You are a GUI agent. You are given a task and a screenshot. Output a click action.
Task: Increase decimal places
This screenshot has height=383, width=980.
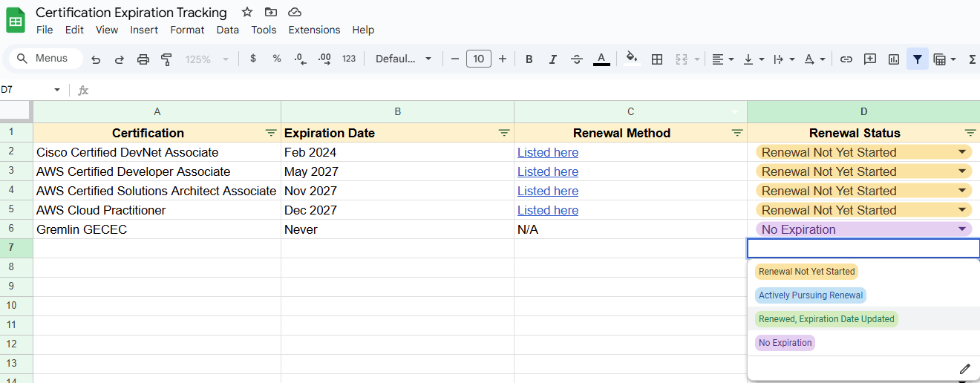click(x=324, y=59)
